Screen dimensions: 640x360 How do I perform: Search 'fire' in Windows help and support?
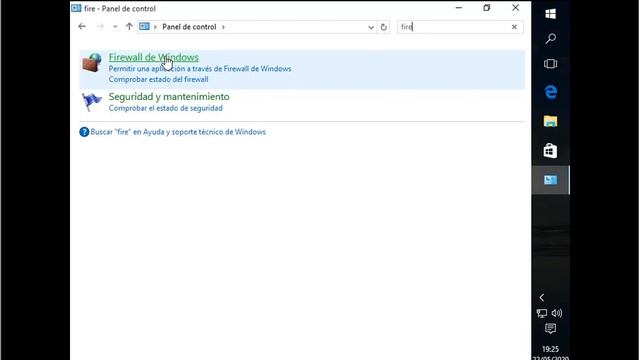[178, 132]
